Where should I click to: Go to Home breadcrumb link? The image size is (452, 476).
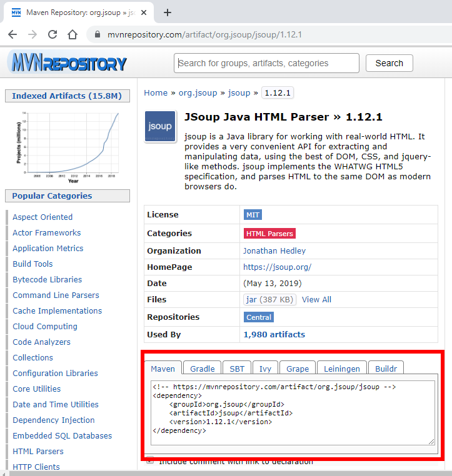[x=156, y=93]
